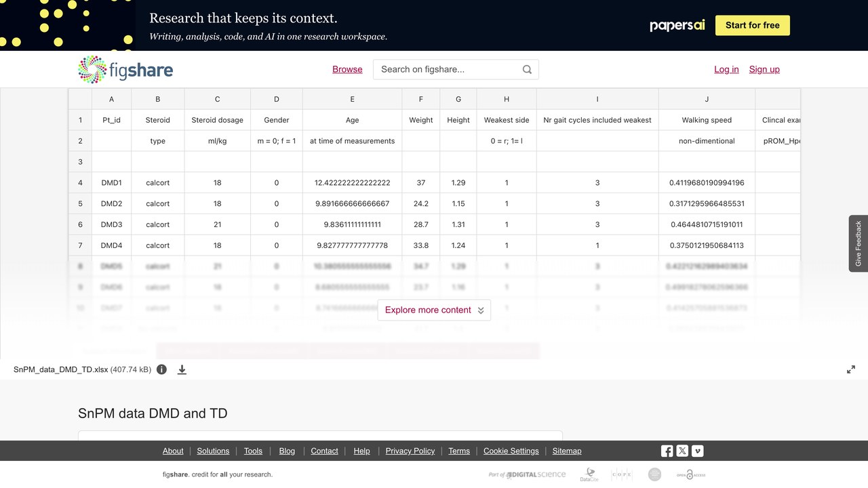The height and width of the screenshot is (488, 868).
Task: Click cell with value 9.891666666666667
Action: click(352, 203)
